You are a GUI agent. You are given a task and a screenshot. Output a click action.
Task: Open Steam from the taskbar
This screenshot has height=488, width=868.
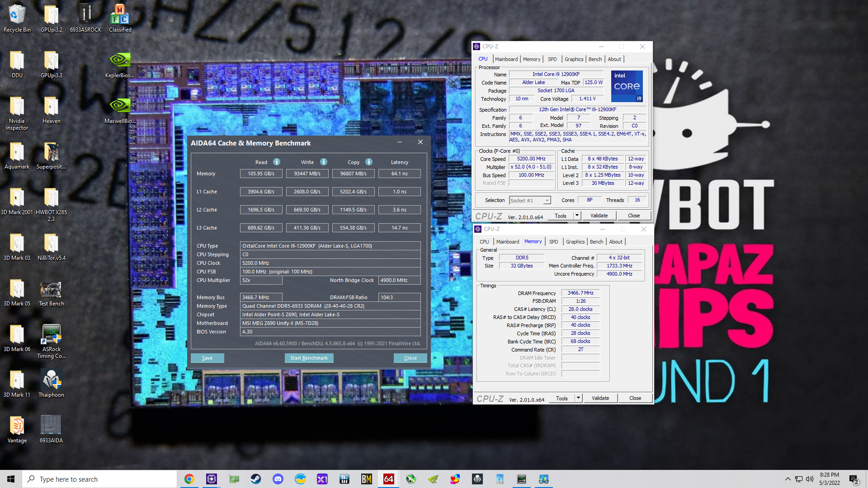click(256, 479)
